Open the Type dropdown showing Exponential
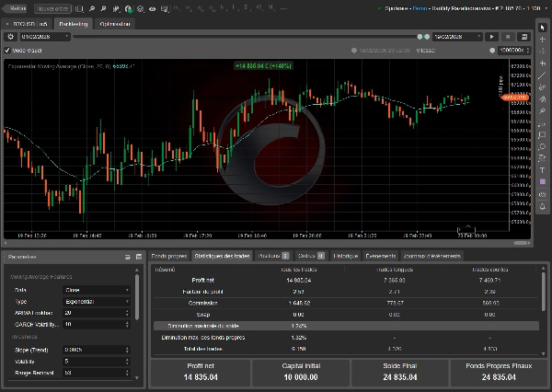 (97, 302)
